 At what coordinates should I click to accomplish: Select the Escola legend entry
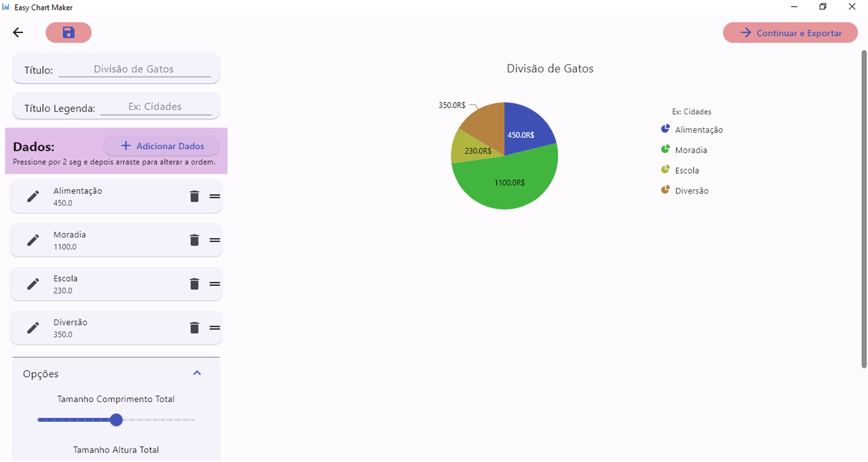687,170
